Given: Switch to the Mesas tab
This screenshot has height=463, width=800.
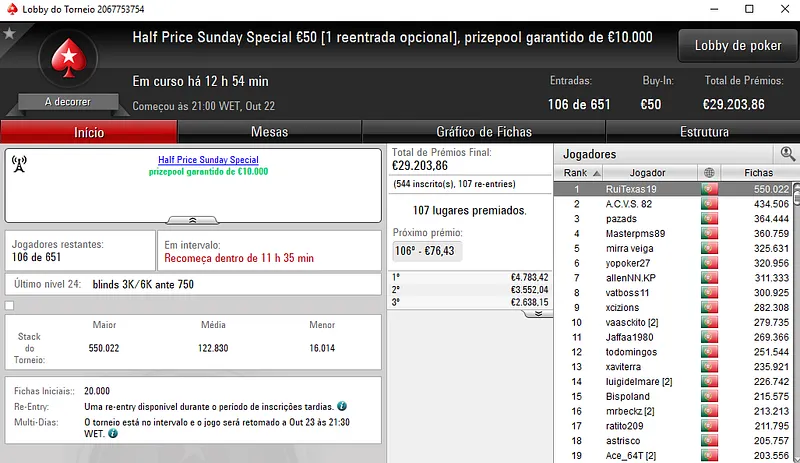Looking at the screenshot, I should pos(269,131).
